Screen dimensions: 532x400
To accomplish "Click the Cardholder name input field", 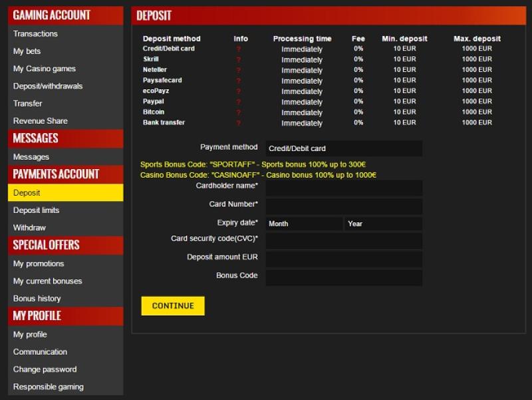I will coord(344,188).
